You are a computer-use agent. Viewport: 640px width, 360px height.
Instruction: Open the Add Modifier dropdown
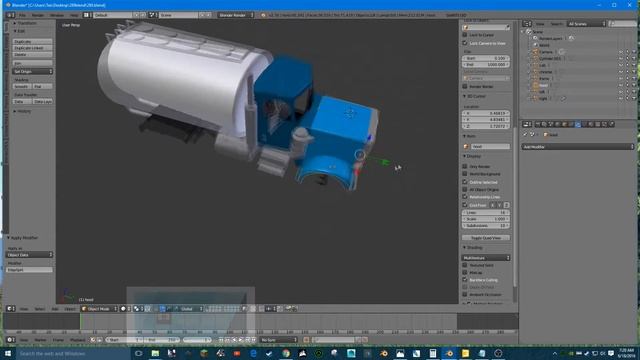(x=578, y=147)
